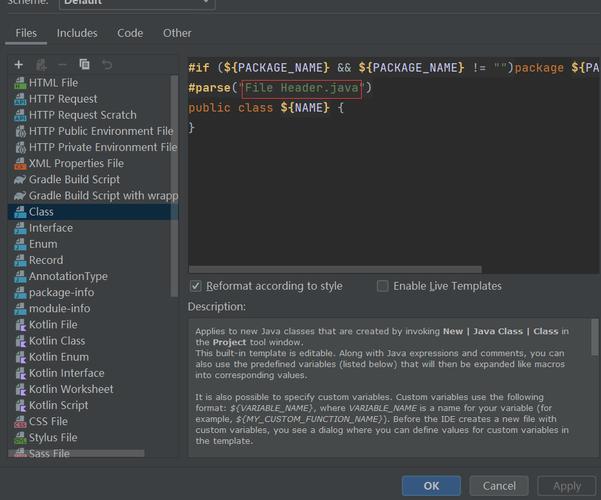
Task: Click the OK button
Action: point(431,485)
